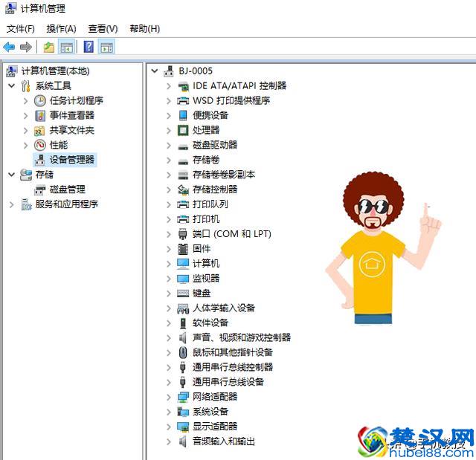476x460 pixels.
Task: Collapse the BJ-0005 device tree
Action: coord(155,71)
